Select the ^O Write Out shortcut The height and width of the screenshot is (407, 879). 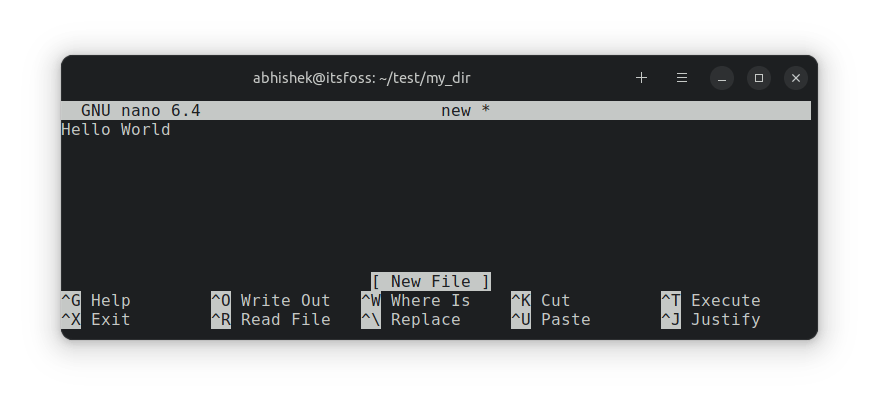coord(270,300)
